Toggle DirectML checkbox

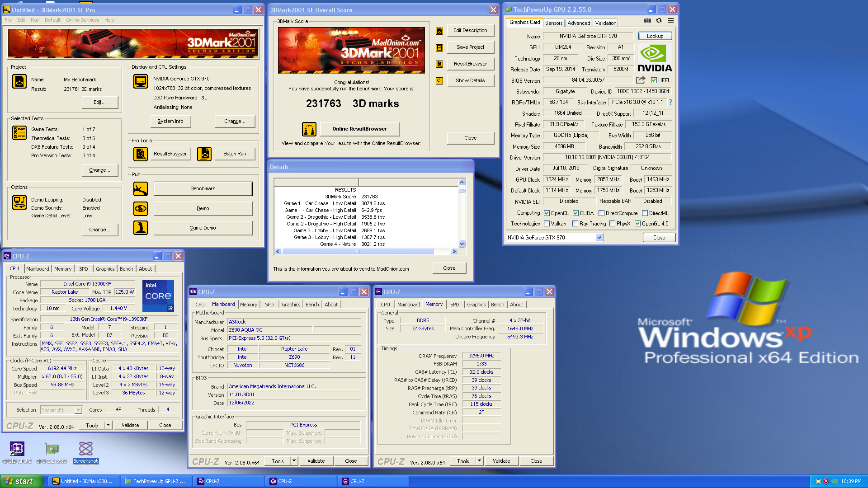point(645,213)
